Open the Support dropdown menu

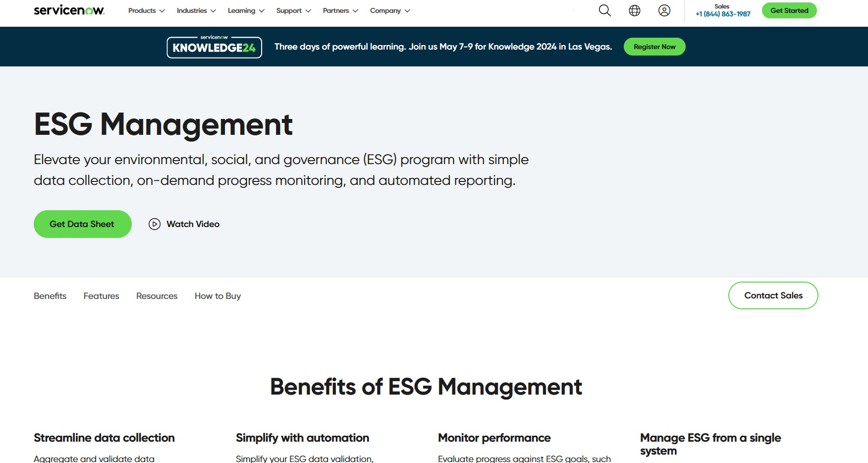click(x=293, y=10)
